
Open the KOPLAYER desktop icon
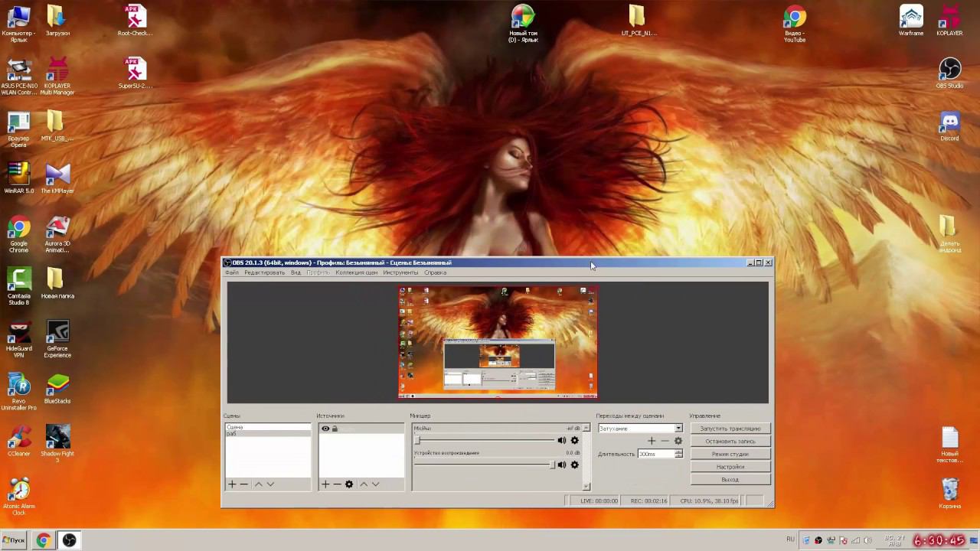tap(949, 21)
